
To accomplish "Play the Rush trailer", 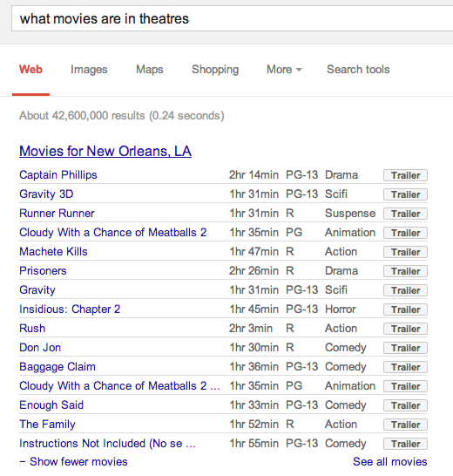I will tap(405, 329).
